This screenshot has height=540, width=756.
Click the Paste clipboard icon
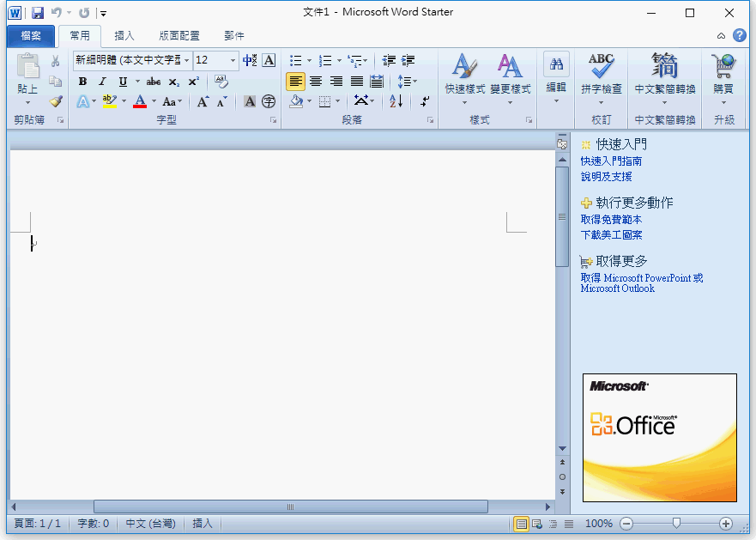click(x=27, y=65)
